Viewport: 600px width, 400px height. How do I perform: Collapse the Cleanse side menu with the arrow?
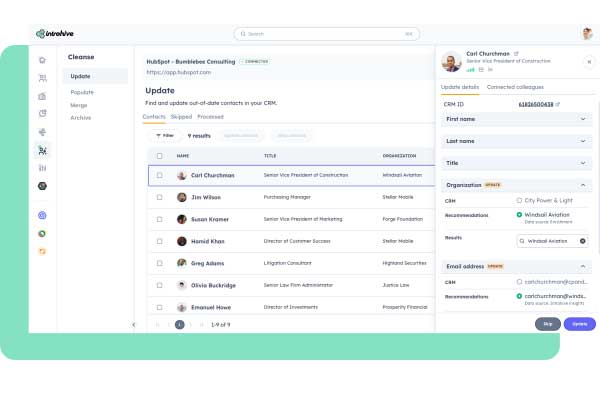point(134,325)
